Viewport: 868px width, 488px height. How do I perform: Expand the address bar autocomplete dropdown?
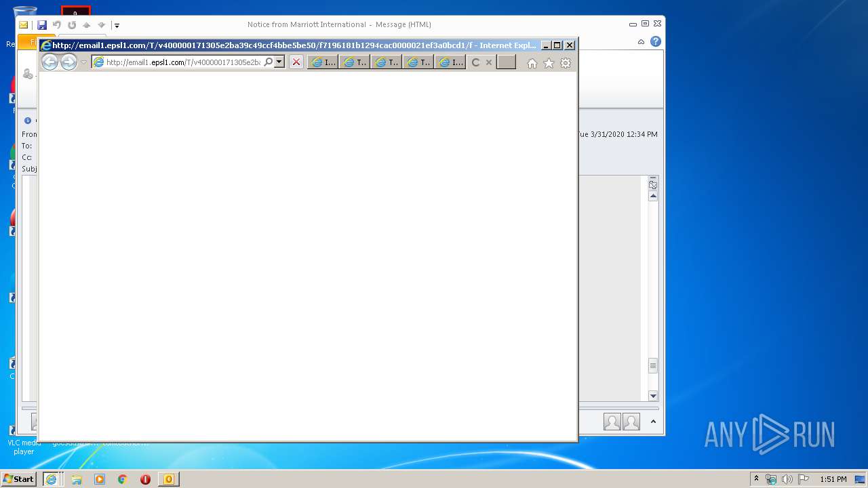point(279,62)
